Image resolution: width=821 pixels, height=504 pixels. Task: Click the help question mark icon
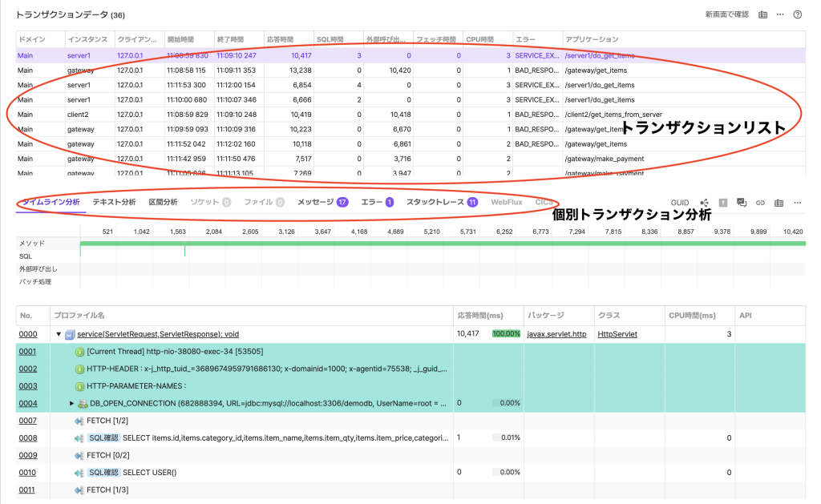pyautogui.click(x=798, y=14)
